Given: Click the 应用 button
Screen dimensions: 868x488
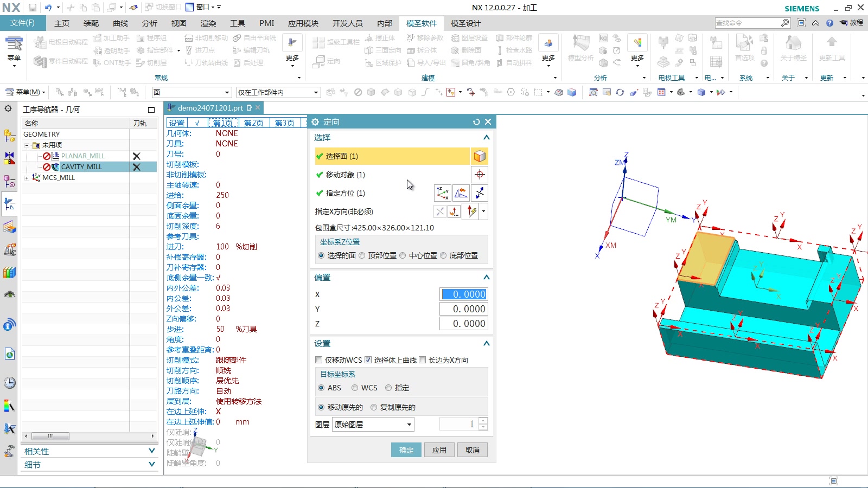Looking at the screenshot, I should pyautogui.click(x=439, y=450).
